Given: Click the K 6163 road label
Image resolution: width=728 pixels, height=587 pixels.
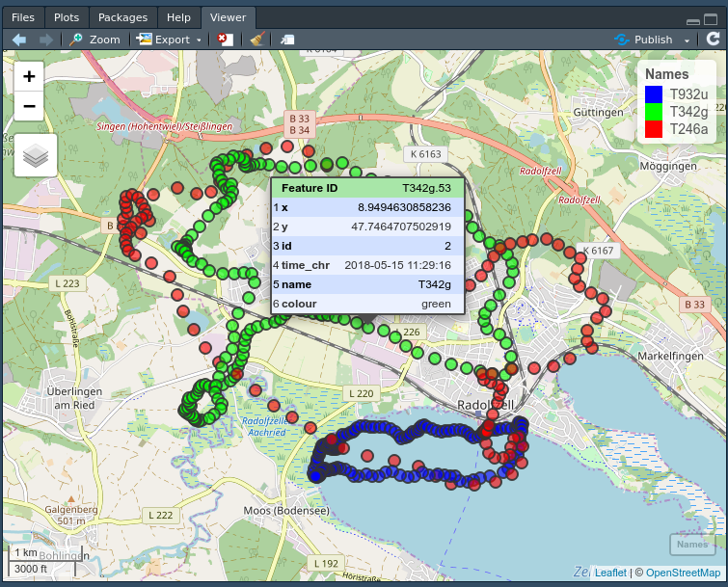Looking at the screenshot, I should coord(426,154).
